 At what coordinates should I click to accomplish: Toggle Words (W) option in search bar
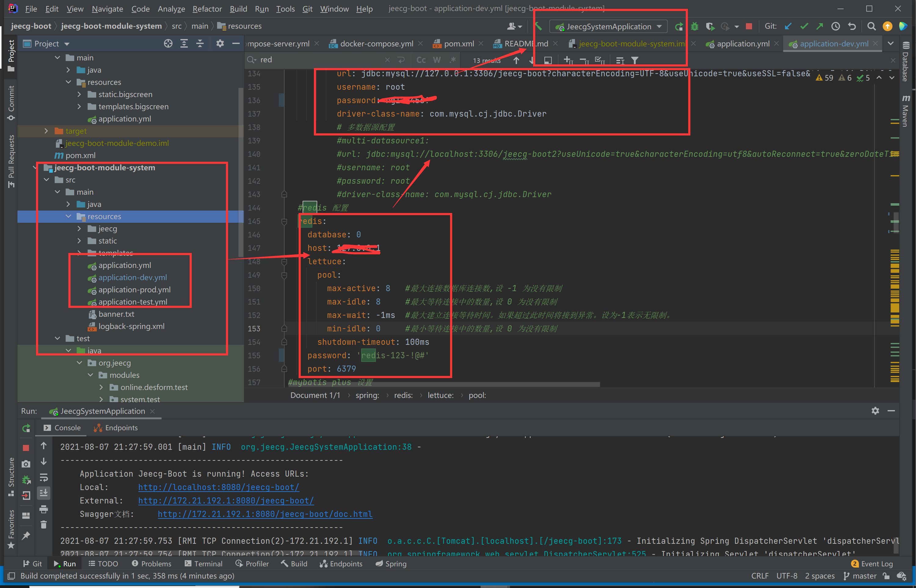pyautogui.click(x=437, y=60)
